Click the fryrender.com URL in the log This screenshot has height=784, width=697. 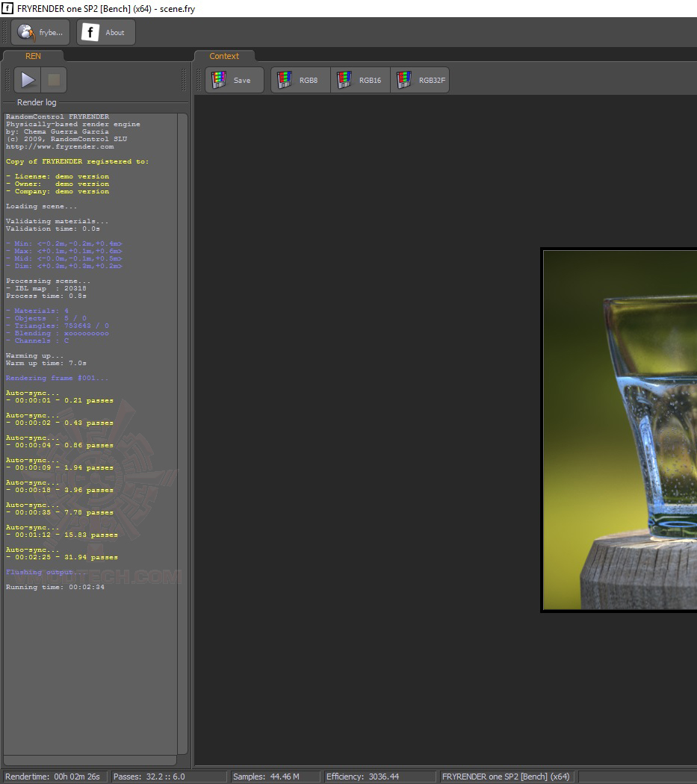pyautogui.click(x=60, y=146)
